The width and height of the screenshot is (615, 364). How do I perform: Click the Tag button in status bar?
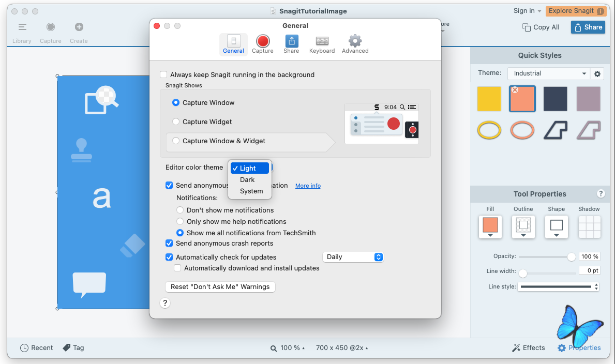coord(73,347)
